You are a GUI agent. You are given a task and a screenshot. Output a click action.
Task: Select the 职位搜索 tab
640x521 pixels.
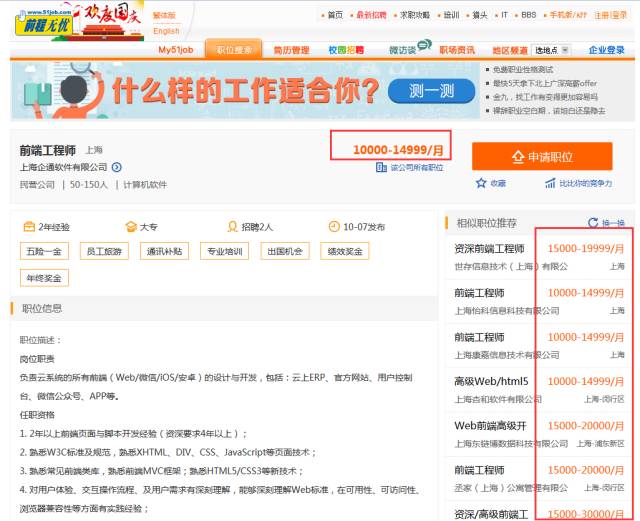tap(234, 49)
